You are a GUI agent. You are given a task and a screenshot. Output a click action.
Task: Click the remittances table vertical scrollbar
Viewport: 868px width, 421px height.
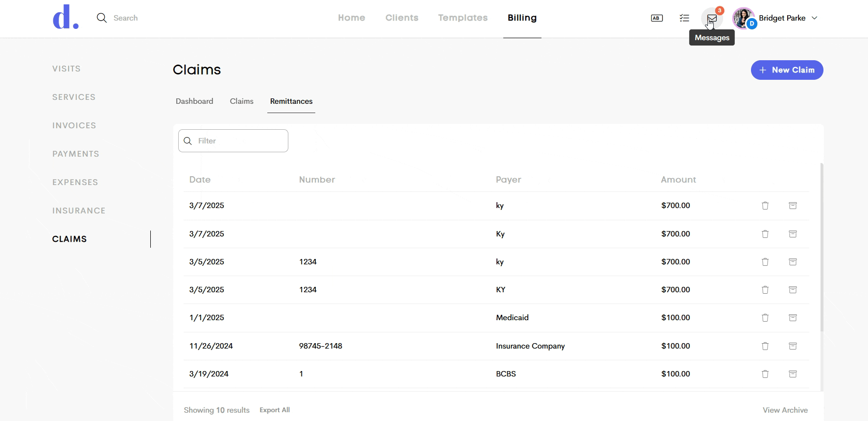pos(822,247)
